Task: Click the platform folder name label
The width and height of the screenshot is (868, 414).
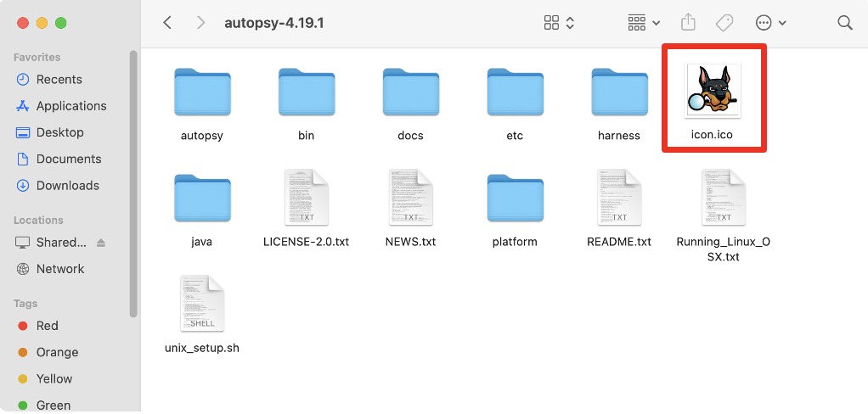Action: pos(515,242)
